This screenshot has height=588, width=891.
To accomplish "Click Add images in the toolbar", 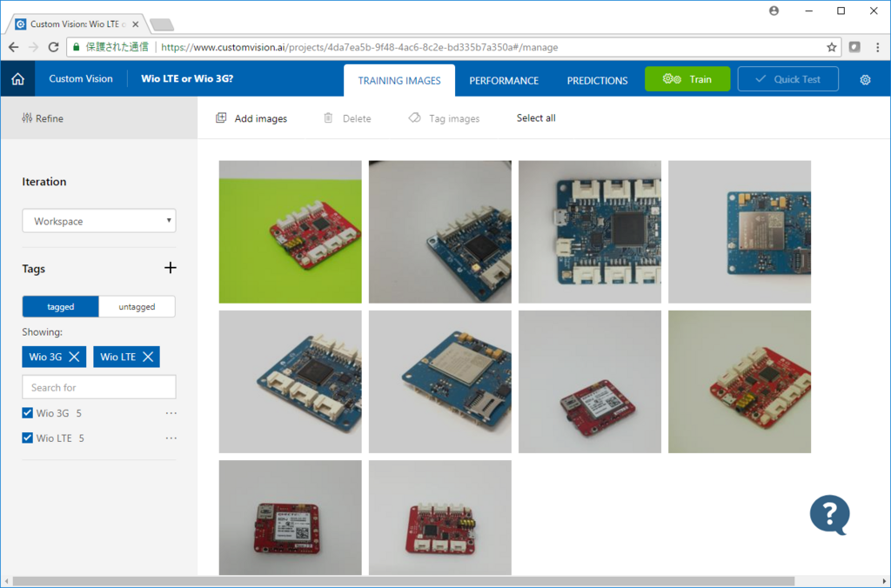I will [x=251, y=118].
